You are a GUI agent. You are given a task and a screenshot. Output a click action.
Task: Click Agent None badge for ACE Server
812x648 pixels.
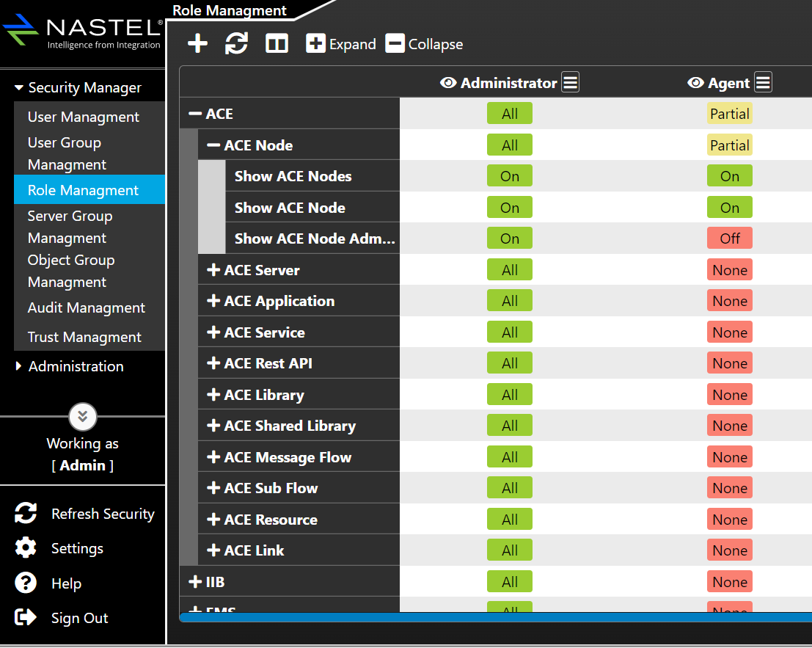coord(730,270)
